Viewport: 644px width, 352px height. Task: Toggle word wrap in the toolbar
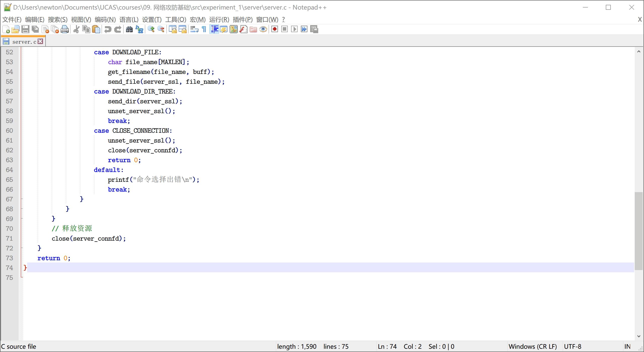point(194,29)
